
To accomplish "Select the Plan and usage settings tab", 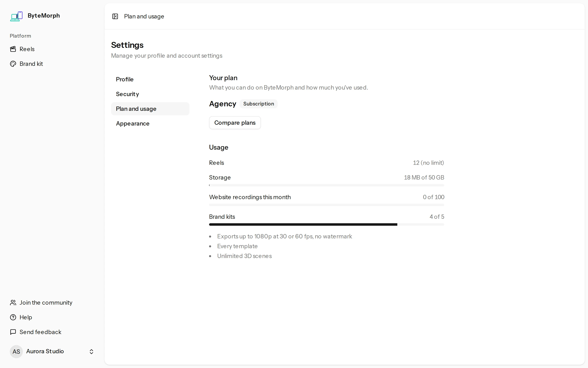I will (x=150, y=109).
